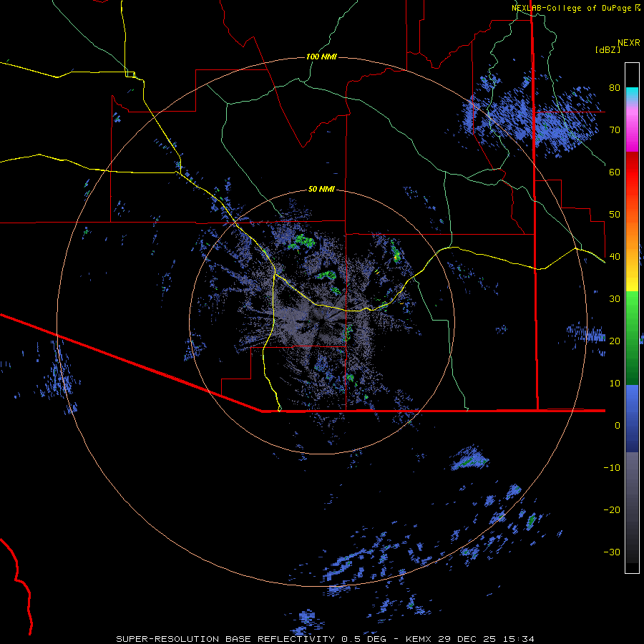
Task: Click the 100 NMI range ring label
Action: [x=321, y=57]
